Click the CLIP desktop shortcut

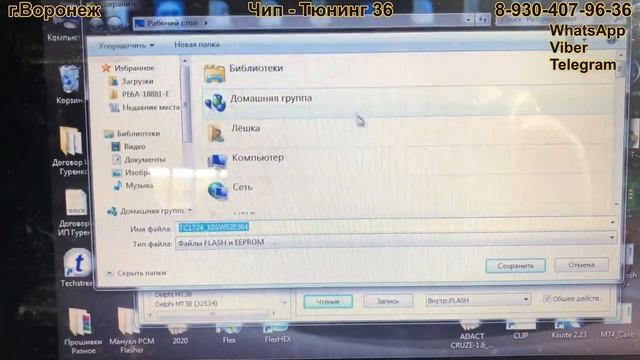[520, 330]
